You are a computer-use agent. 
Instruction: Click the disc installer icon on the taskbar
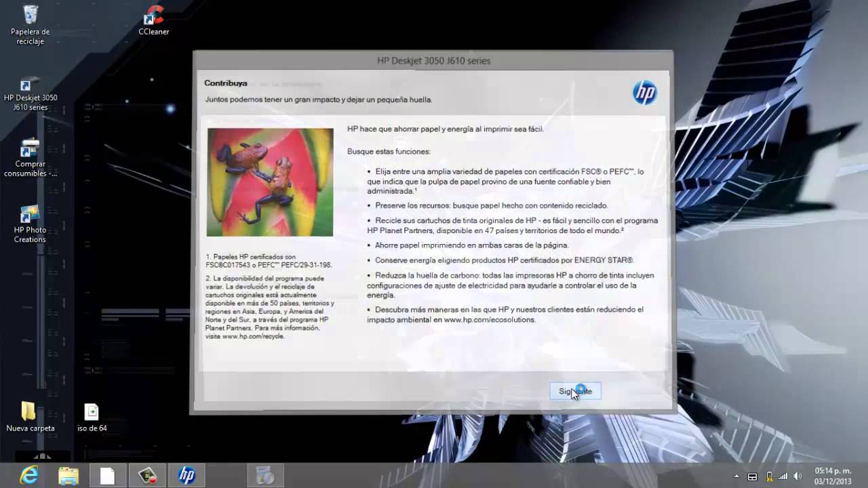[264, 476]
